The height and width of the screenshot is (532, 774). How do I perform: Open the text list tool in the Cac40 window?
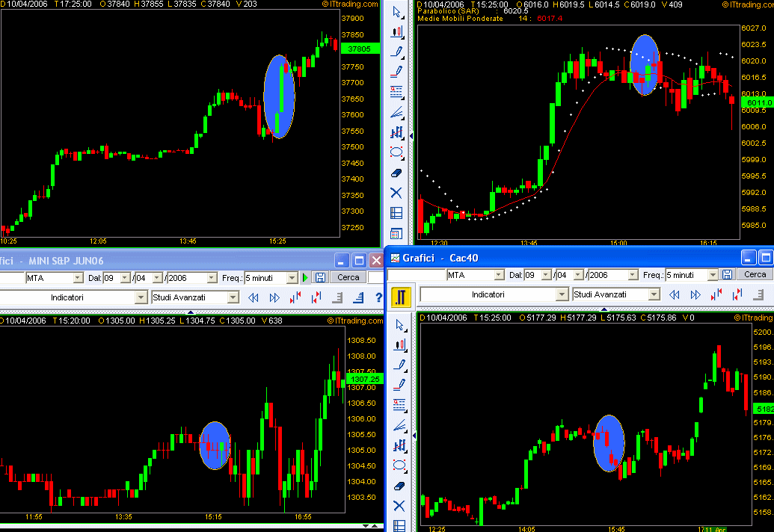(399, 405)
